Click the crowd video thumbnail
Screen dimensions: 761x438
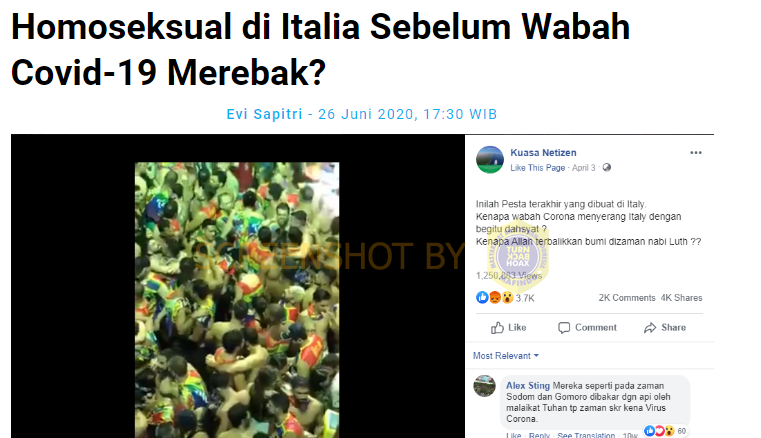coord(237,300)
